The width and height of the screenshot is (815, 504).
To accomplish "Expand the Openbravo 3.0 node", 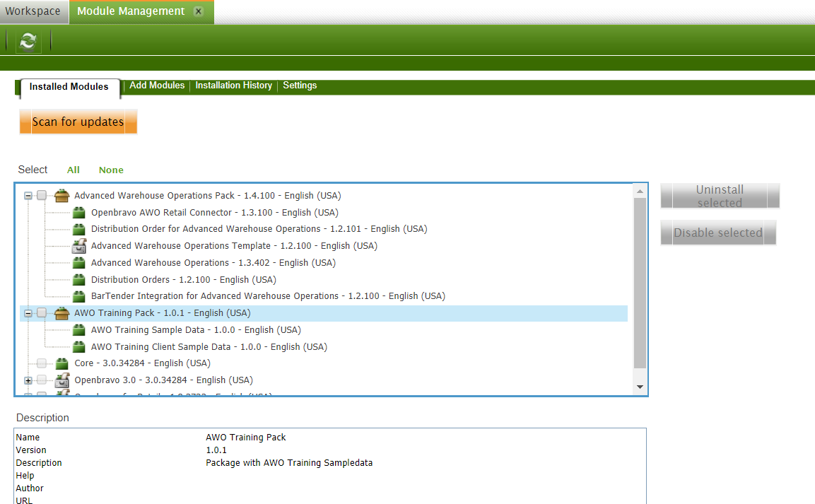I will [x=28, y=380].
